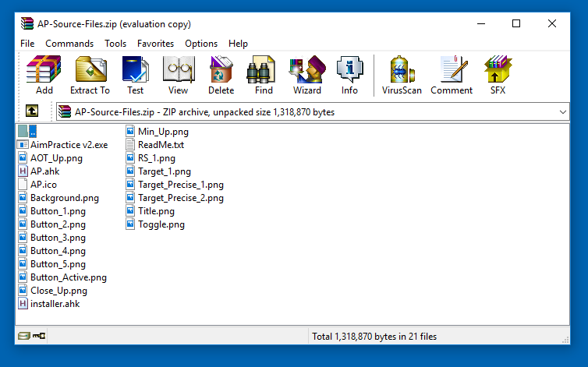Run Test on the archive files
This screenshot has height=367, width=588.
135,76
